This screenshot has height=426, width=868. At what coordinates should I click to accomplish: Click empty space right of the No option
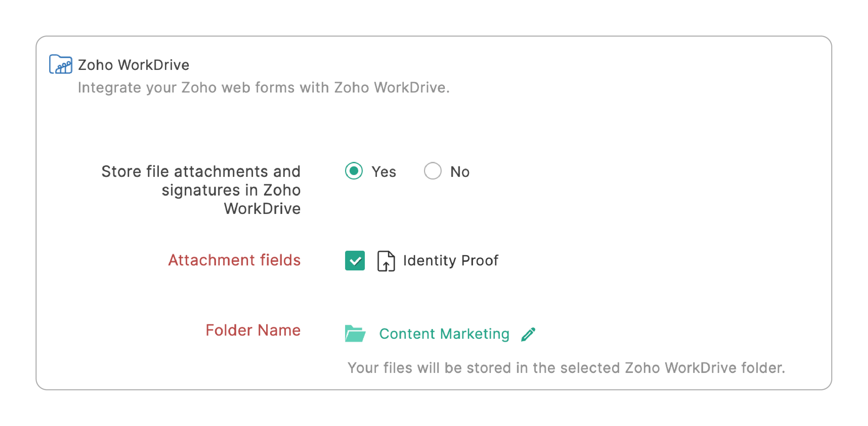pyautogui.click(x=607, y=172)
